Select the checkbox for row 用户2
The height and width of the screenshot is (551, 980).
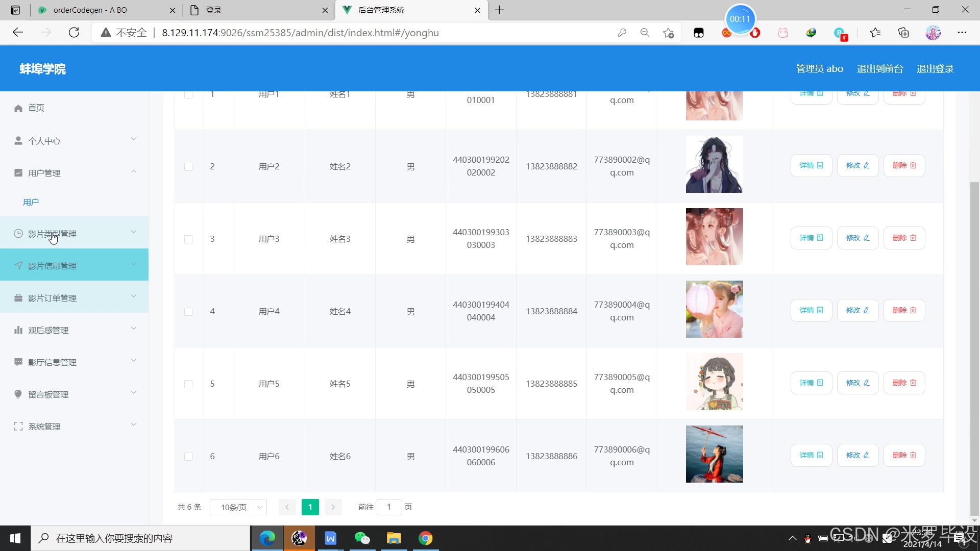click(x=188, y=167)
